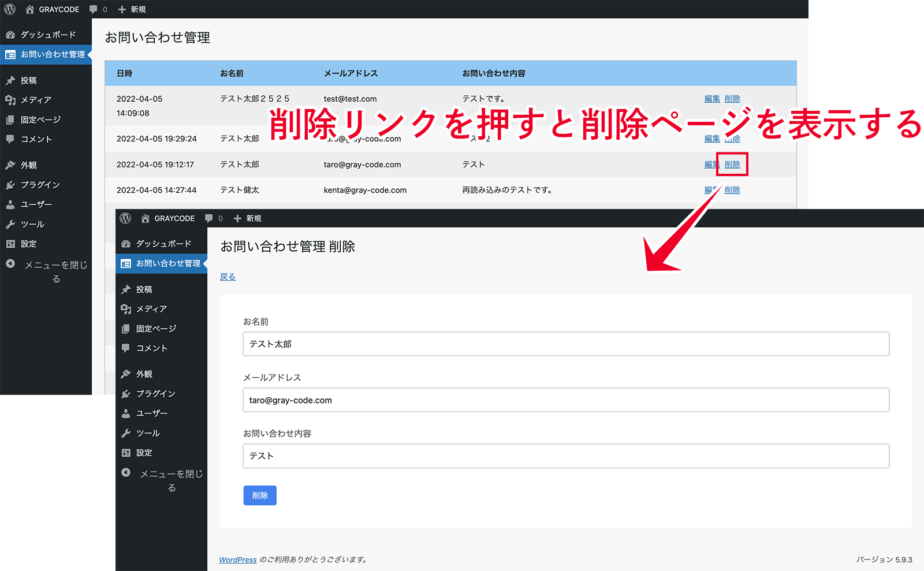Open GRAYCODE home icon in front window
This screenshot has width=924, height=571.
click(x=146, y=218)
